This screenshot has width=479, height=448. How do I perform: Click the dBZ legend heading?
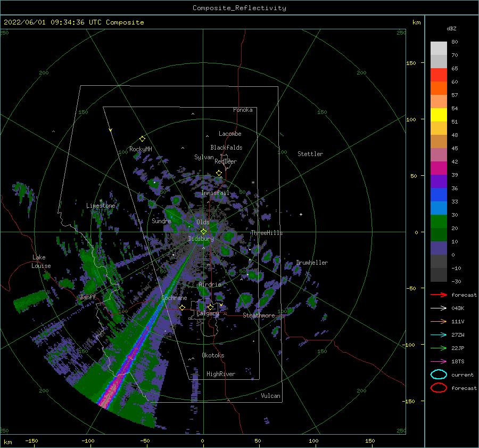(x=451, y=29)
